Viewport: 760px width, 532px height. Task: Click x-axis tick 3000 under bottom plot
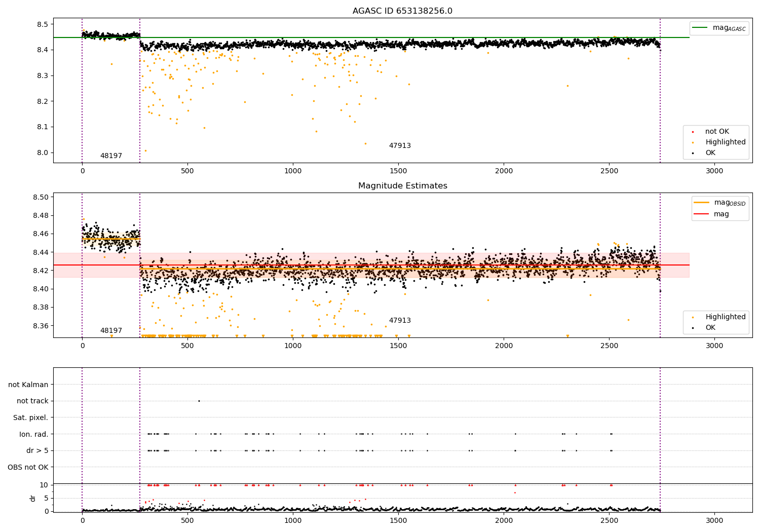pos(714,520)
